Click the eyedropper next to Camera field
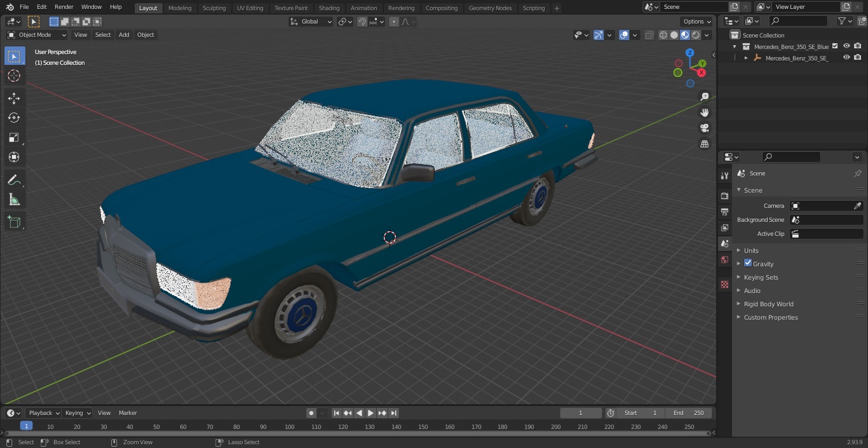Screen dimensions: 868x448 (x=857, y=206)
